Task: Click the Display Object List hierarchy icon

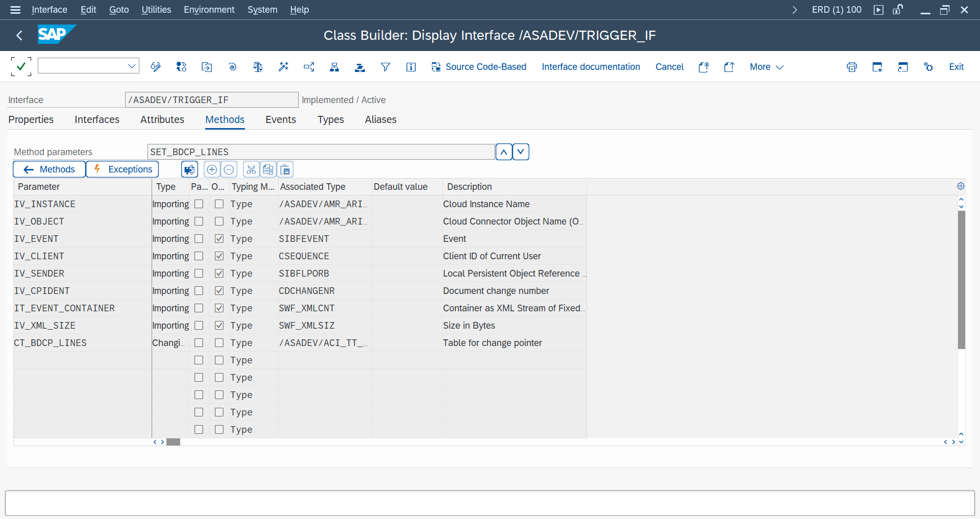Action: pos(334,67)
